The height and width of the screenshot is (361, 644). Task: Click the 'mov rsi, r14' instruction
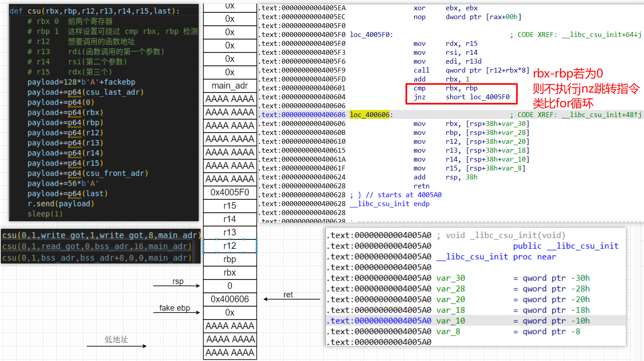(446, 53)
